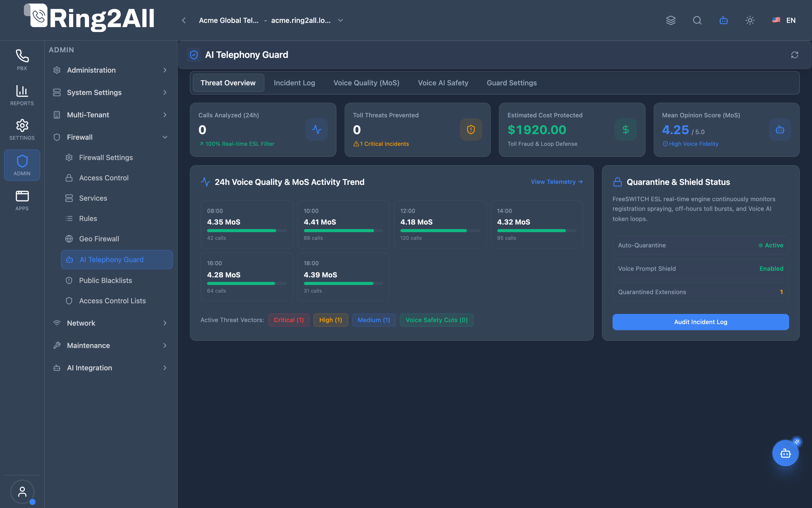This screenshot has width=812, height=508.
Task: Open the user profile avatar
Action: [x=22, y=491]
